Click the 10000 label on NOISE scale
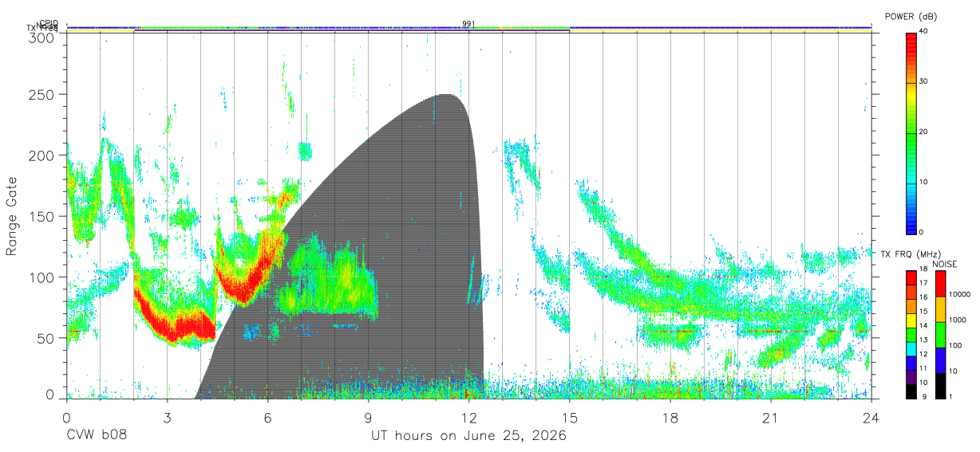 (x=961, y=294)
